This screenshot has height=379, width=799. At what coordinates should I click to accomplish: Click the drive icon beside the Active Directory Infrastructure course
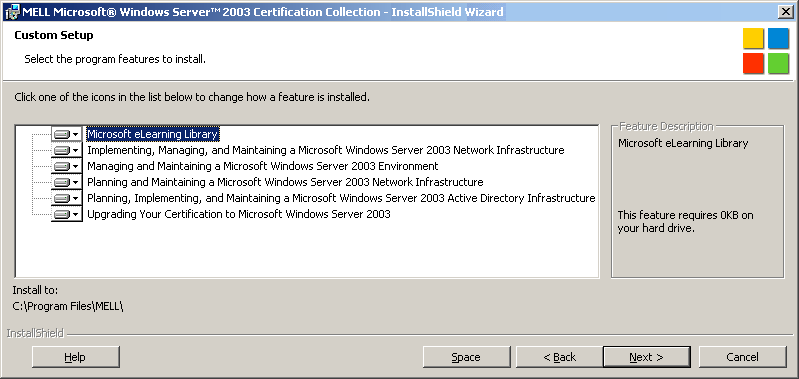62,198
